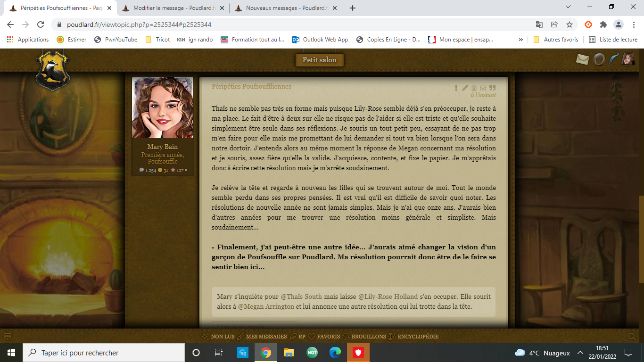Image resolution: width=644 pixels, height=362 pixels.
Task: Click the address bar URL field
Action: (x=292, y=25)
